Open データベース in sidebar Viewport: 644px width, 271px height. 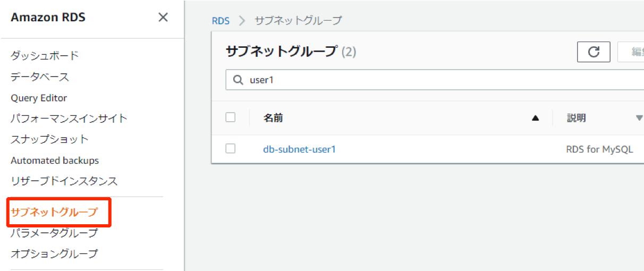click(40, 77)
